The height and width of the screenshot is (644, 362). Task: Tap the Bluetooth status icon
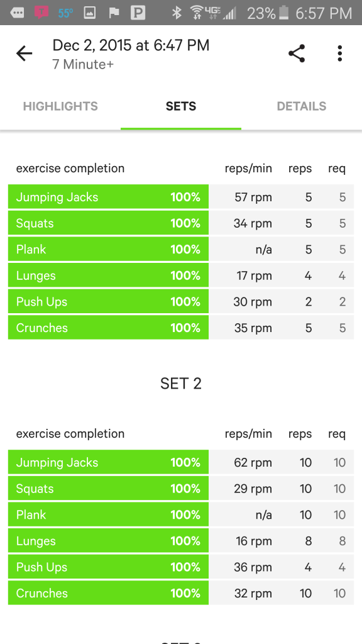click(177, 13)
